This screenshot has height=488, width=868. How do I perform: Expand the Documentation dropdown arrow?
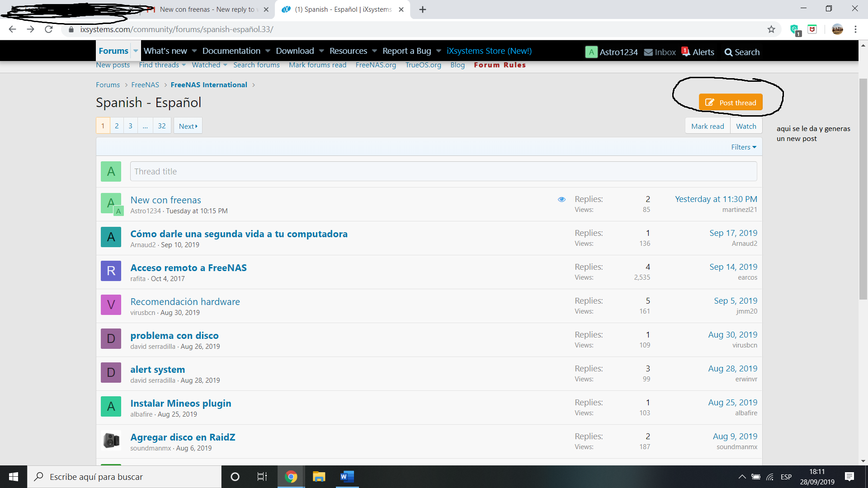268,51
